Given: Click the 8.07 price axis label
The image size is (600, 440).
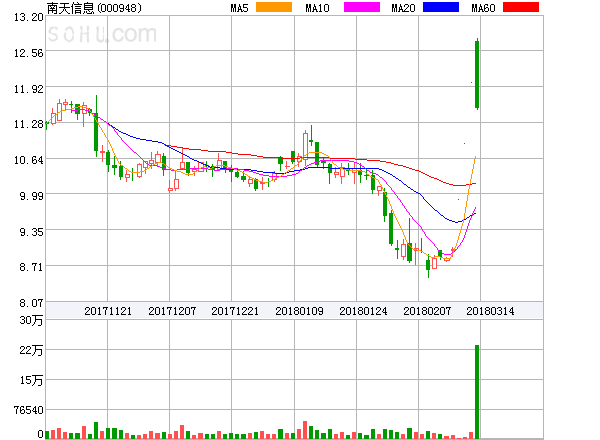Looking at the screenshot, I should click(x=31, y=303).
